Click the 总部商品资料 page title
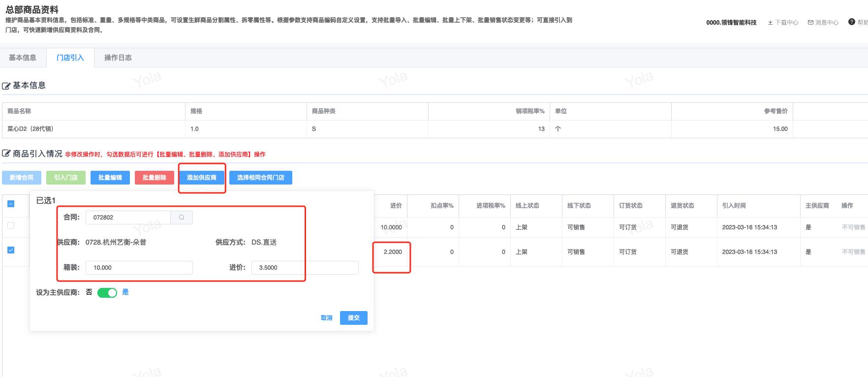Viewport: 868px width, 377px height. coord(32,9)
